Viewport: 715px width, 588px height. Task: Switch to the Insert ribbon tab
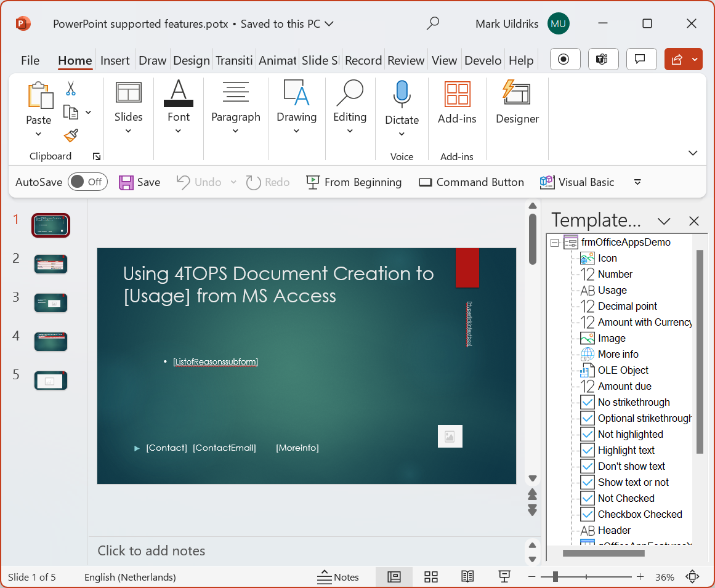coord(115,60)
